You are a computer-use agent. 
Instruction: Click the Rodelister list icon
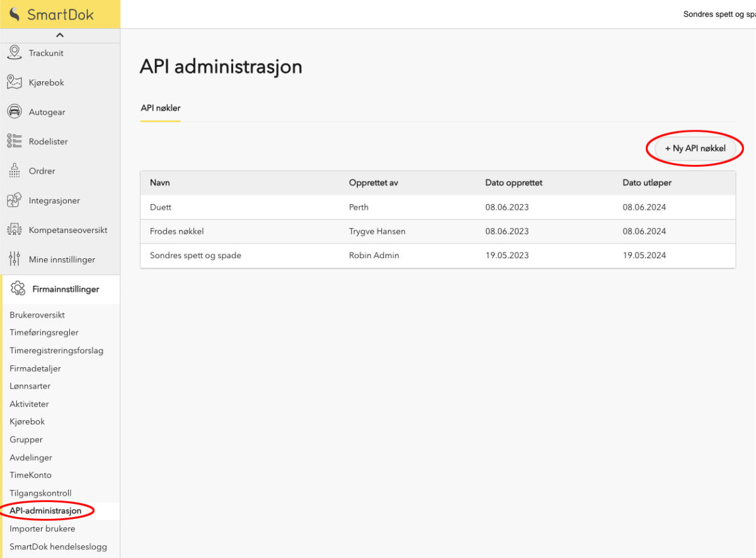[x=14, y=141]
